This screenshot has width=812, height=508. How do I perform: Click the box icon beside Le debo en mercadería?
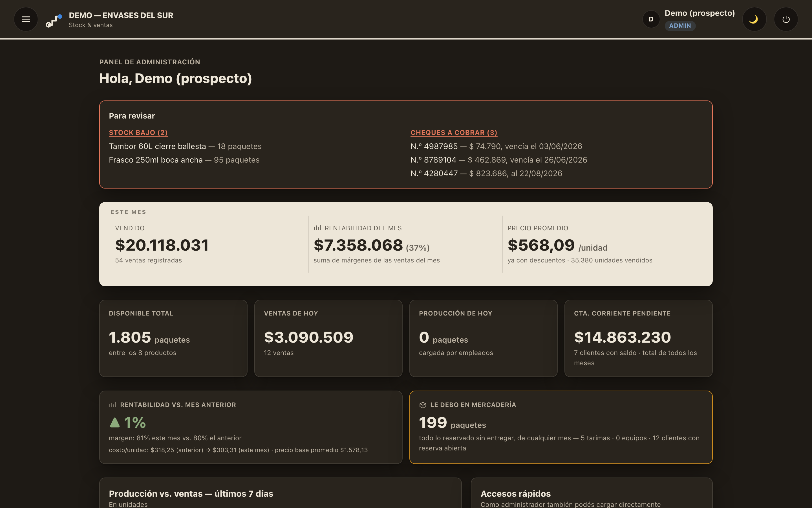423,405
